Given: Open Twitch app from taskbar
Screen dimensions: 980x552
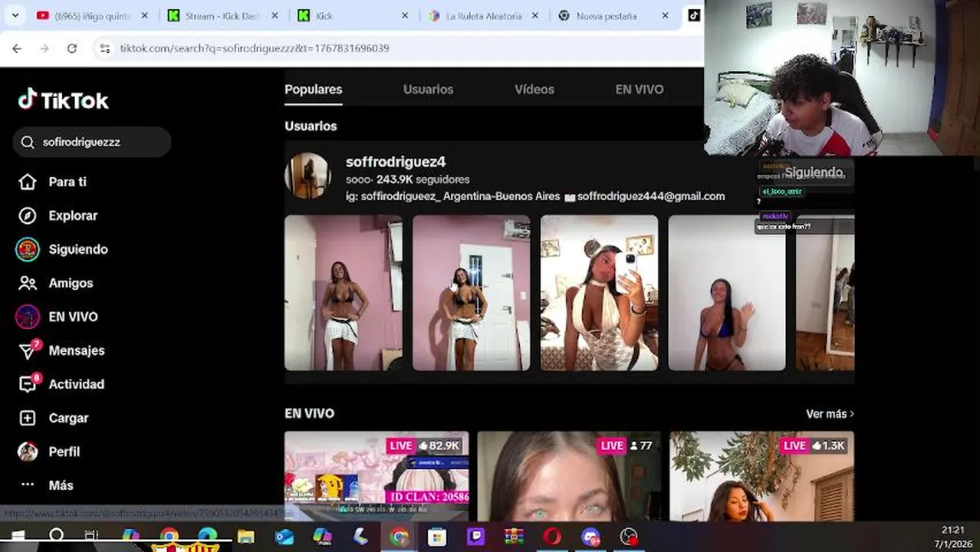Looking at the screenshot, I should coord(475,537).
